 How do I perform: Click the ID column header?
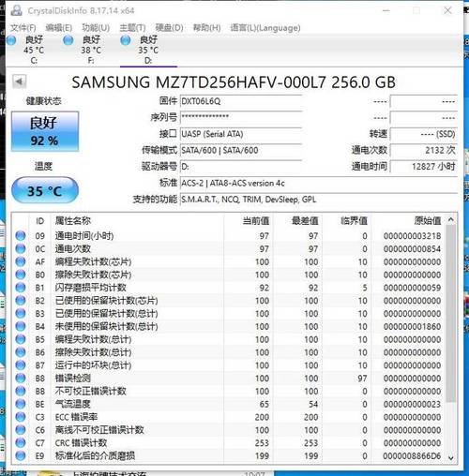pos(40,221)
